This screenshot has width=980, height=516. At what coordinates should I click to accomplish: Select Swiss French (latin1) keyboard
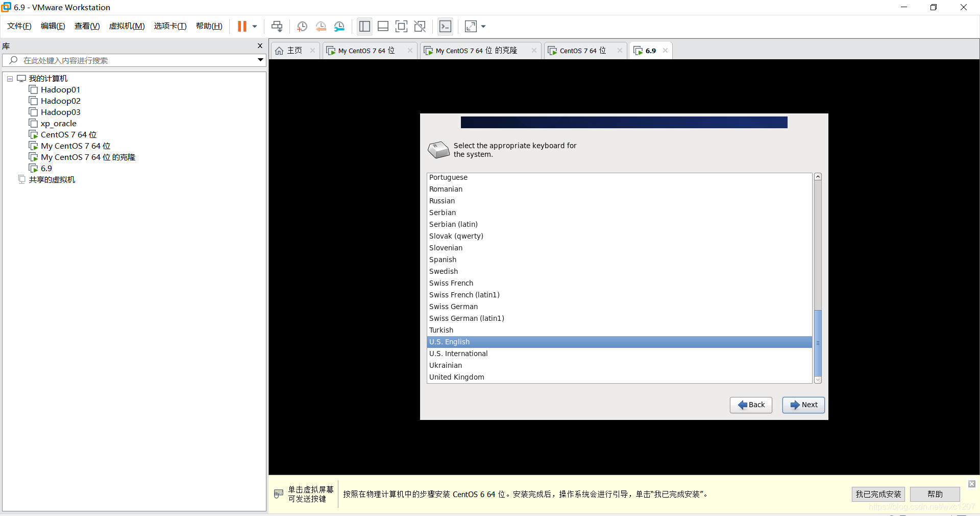(619, 295)
